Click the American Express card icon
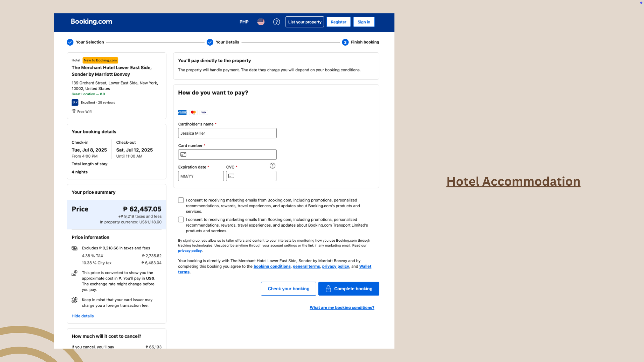 click(182, 112)
